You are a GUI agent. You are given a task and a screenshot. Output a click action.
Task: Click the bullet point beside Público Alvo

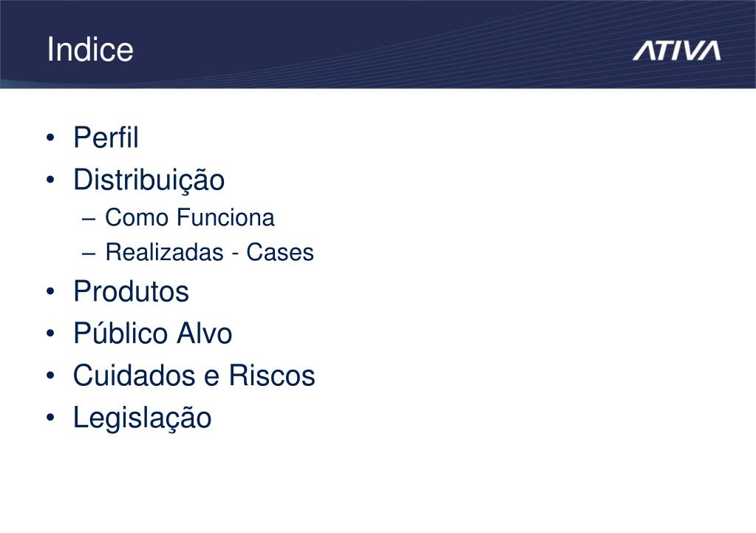point(51,334)
